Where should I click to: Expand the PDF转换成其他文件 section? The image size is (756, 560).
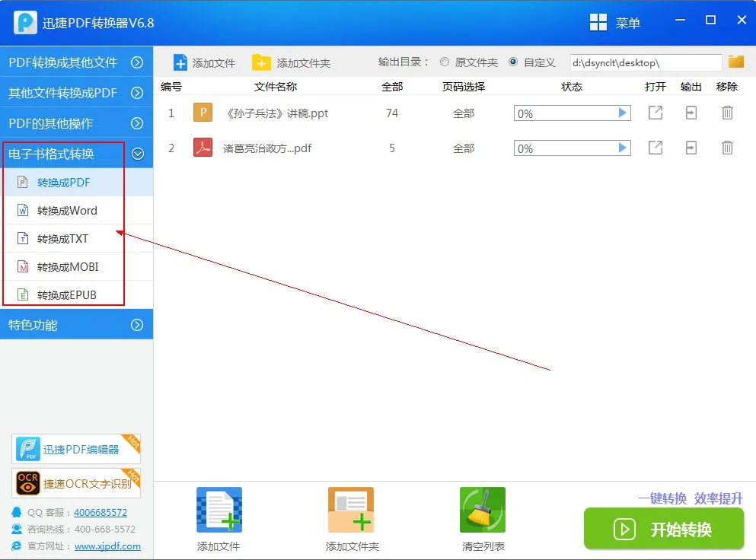(x=76, y=62)
